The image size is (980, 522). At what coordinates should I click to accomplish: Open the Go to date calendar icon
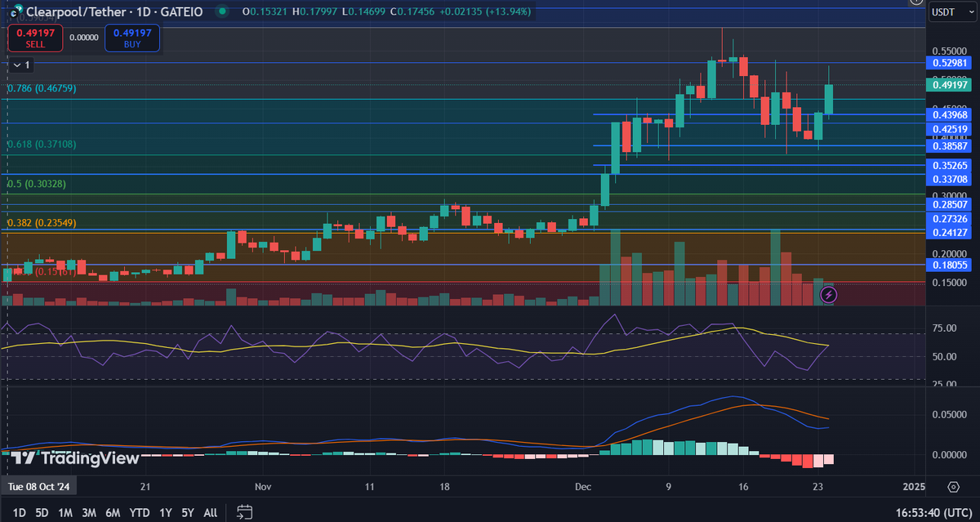click(243, 512)
